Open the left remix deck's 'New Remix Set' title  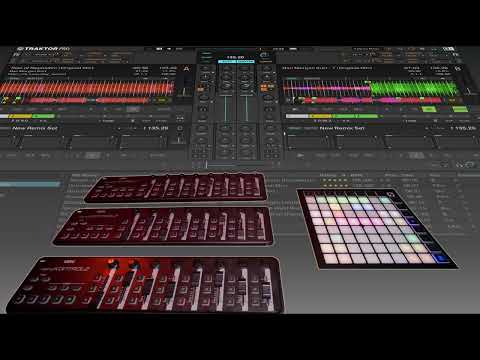pyautogui.click(x=35, y=128)
